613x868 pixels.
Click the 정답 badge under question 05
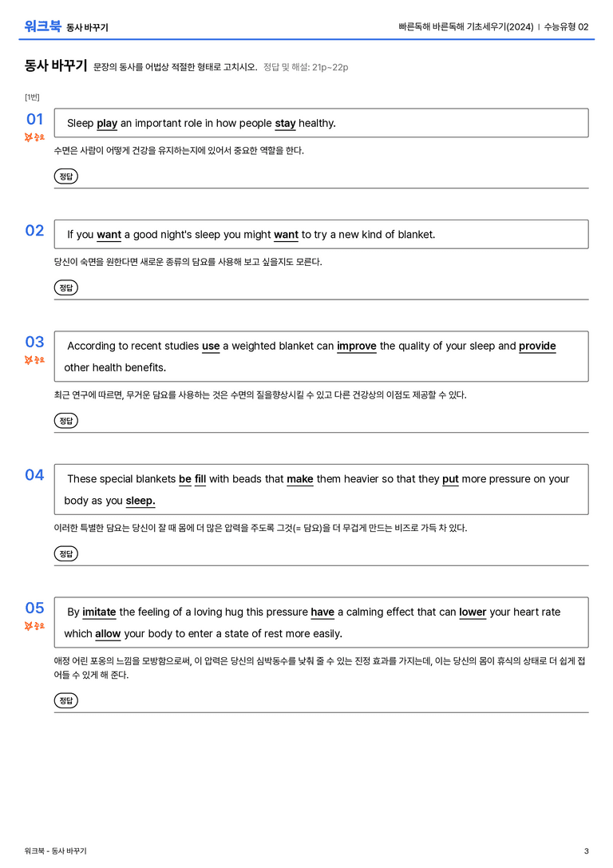point(65,700)
